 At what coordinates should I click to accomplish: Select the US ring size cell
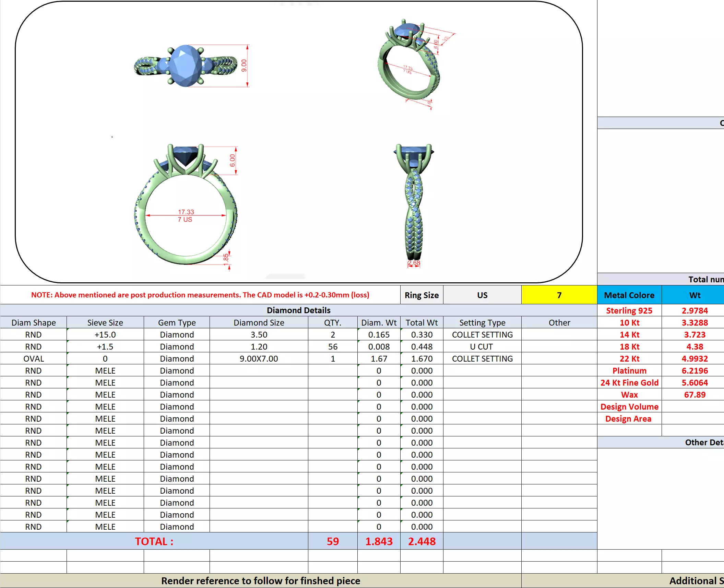pyautogui.click(x=482, y=295)
